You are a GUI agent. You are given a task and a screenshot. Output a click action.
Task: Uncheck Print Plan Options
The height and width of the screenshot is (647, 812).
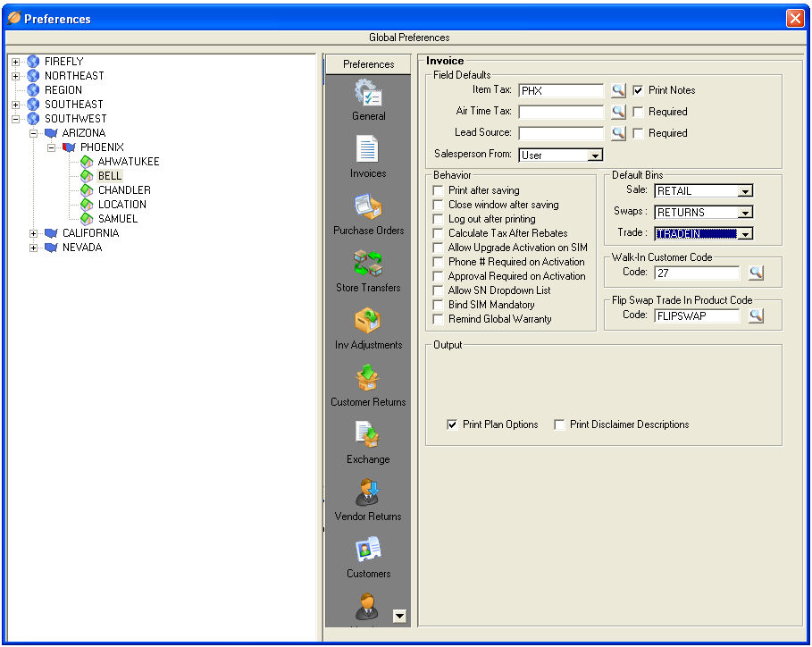pos(452,424)
